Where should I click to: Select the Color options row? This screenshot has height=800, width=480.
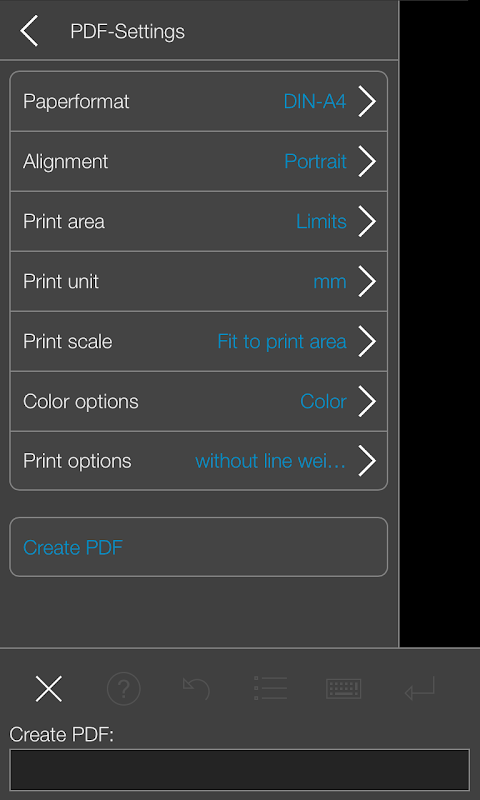(198, 402)
